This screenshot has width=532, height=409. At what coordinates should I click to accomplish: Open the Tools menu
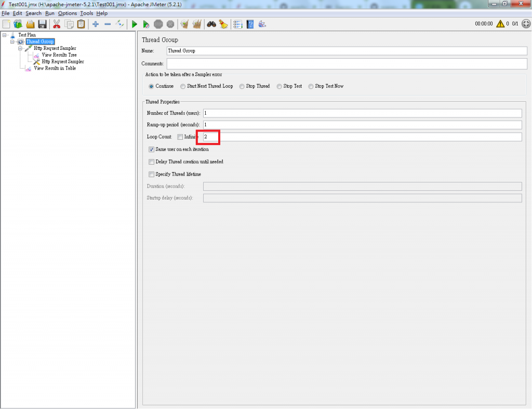click(x=87, y=13)
